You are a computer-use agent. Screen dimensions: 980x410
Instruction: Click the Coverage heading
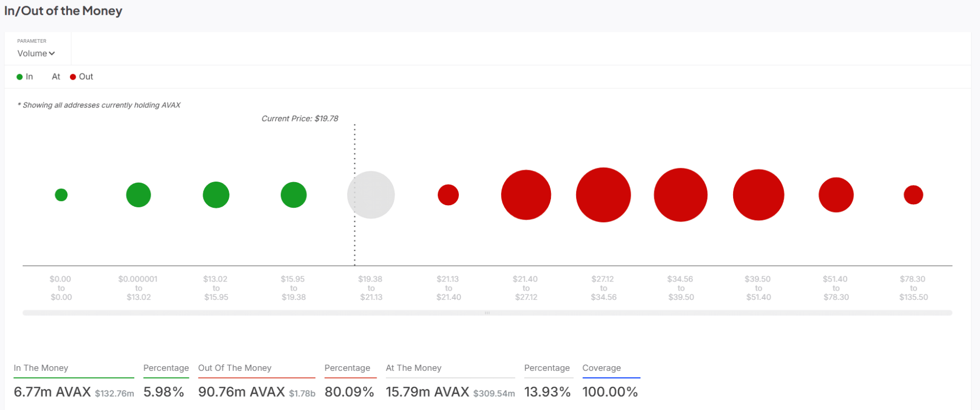click(601, 368)
